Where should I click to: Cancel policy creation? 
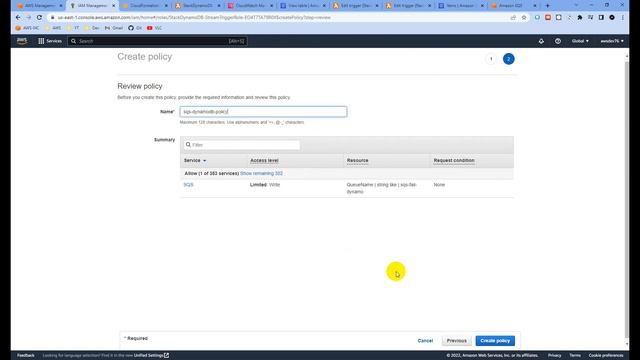click(425, 340)
